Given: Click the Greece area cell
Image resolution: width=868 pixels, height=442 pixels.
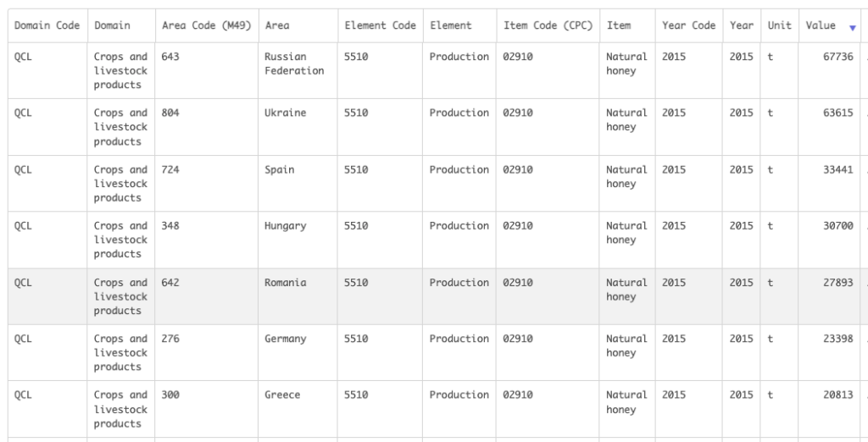Looking at the screenshot, I should coord(282,395).
